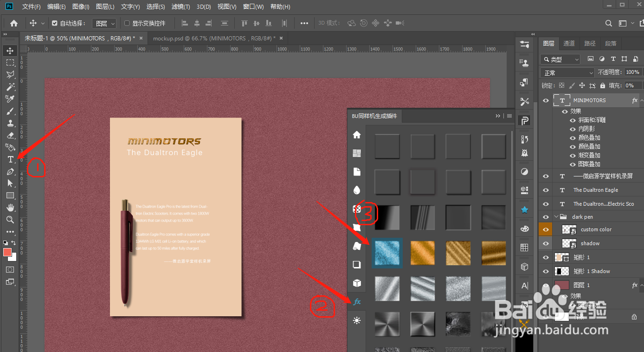Select the Eraser tool
Screen dimensions: 644x352
10,135
